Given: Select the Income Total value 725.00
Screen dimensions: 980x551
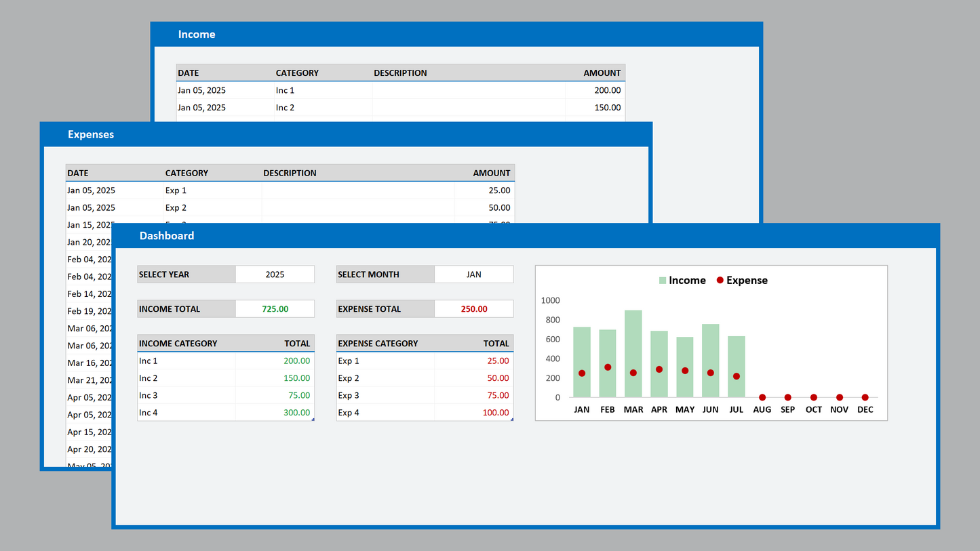Looking at the screenshot, I should click(275, 309).
